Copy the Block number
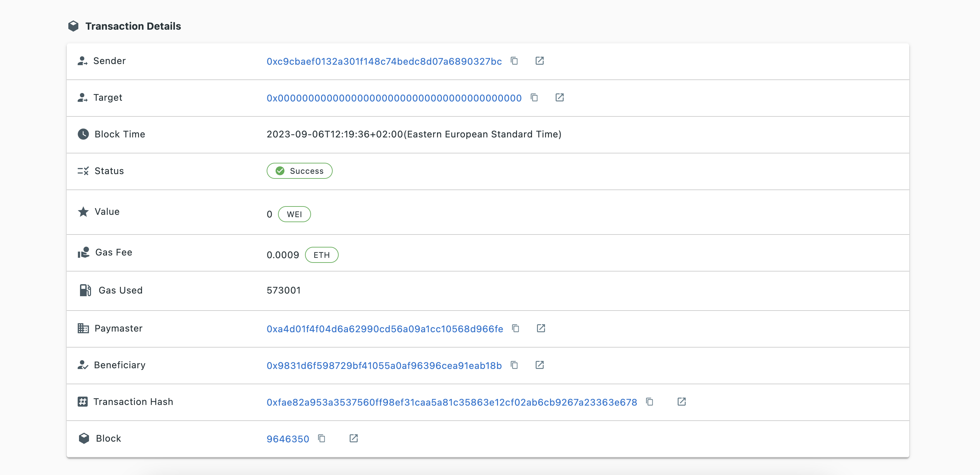Screen dimensions: 980x475 [x=321, y=438]
